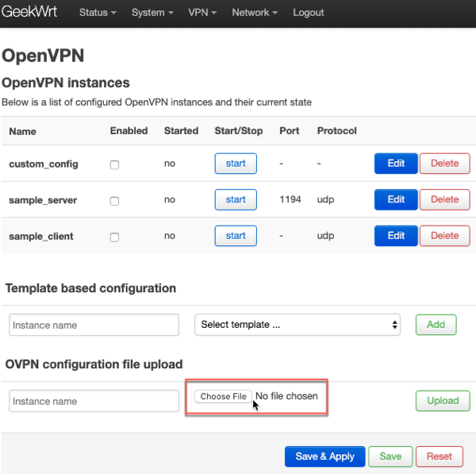This screenshot has height=474, width=476.
Task: Click the 1194 port value
Action: click(x=290, y=199)
